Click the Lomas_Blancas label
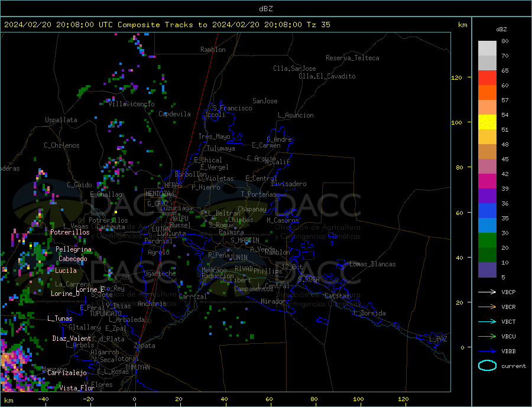 tap(372, 264)
